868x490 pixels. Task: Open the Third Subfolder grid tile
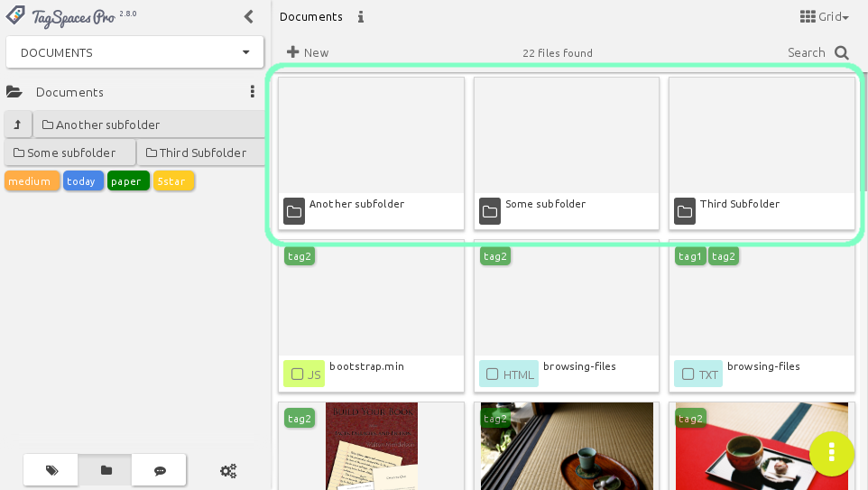point(762,153)
